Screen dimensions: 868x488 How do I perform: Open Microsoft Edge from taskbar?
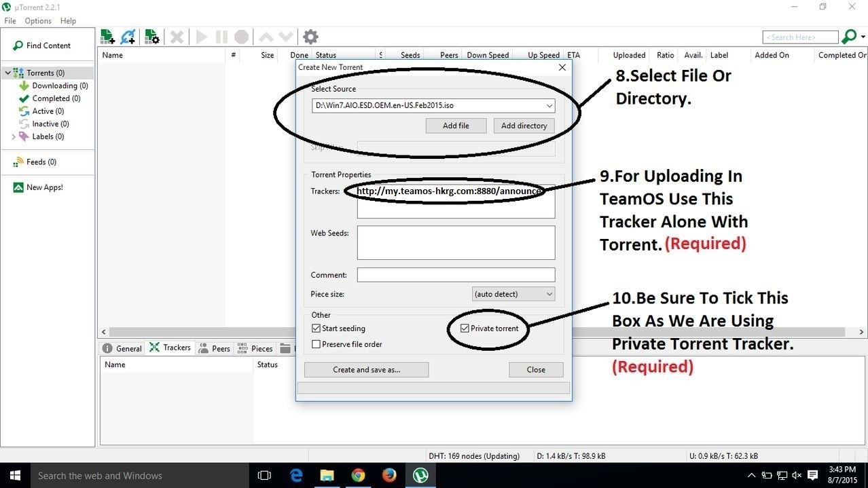[296, 476]
